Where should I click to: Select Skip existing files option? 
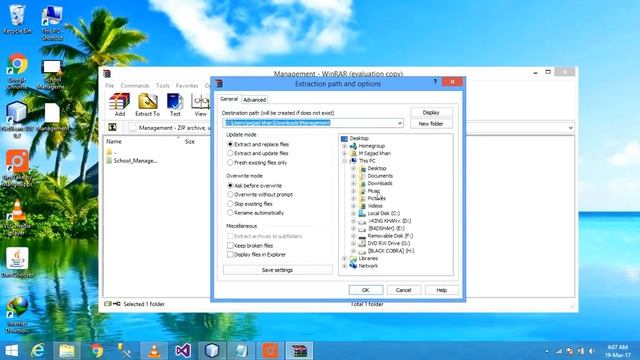click(250, 204)
